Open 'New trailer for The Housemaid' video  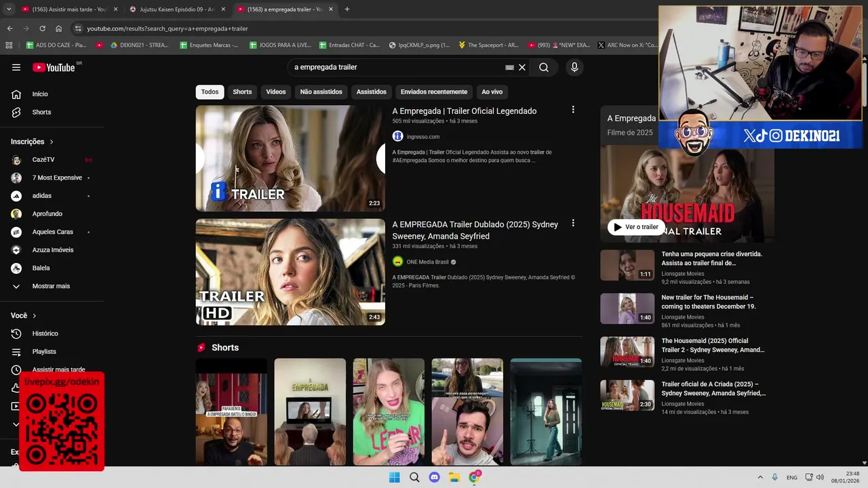pos(709,302)
